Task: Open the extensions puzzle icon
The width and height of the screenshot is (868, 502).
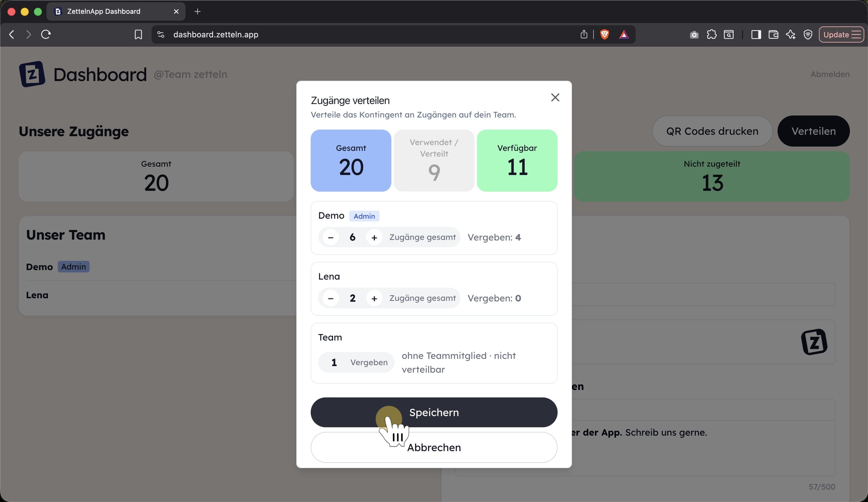Action: click(711, 34)
